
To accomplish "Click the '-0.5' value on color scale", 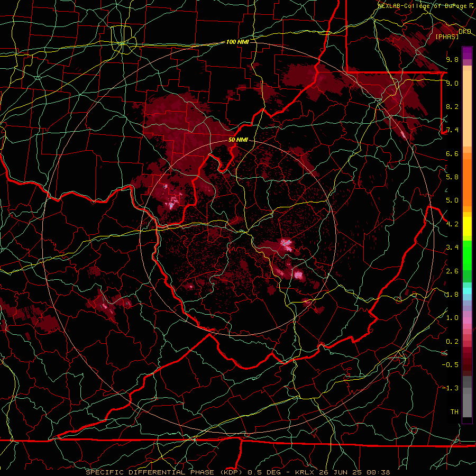I will [x=450, y=365].
